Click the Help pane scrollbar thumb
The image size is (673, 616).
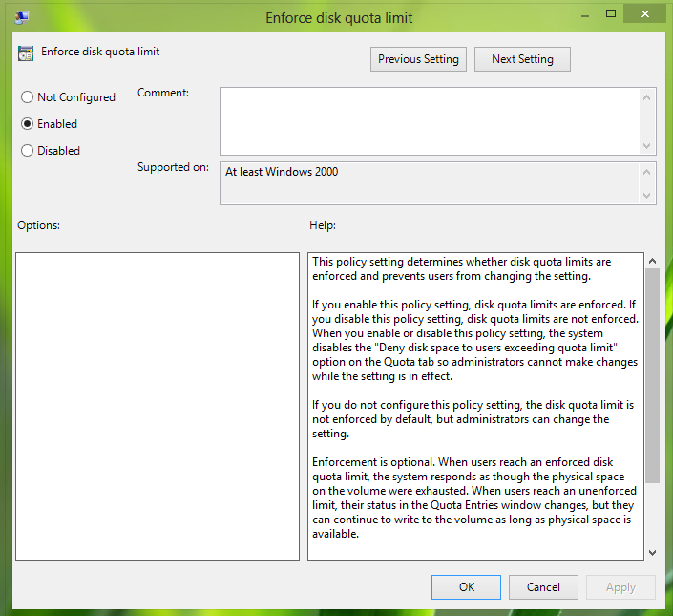[x=652, y=375]
